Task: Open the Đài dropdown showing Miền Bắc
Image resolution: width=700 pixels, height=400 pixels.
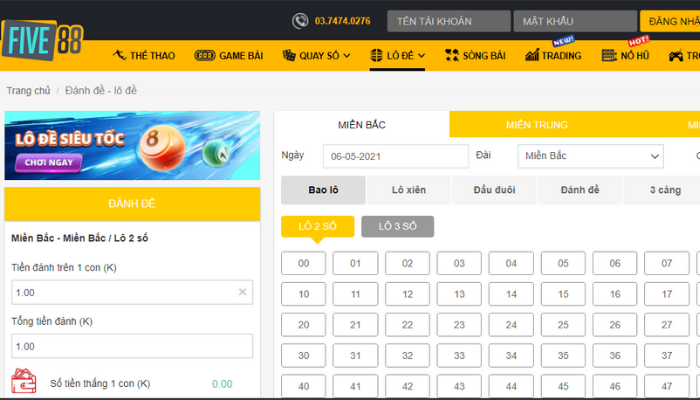Action: (590, 156)
